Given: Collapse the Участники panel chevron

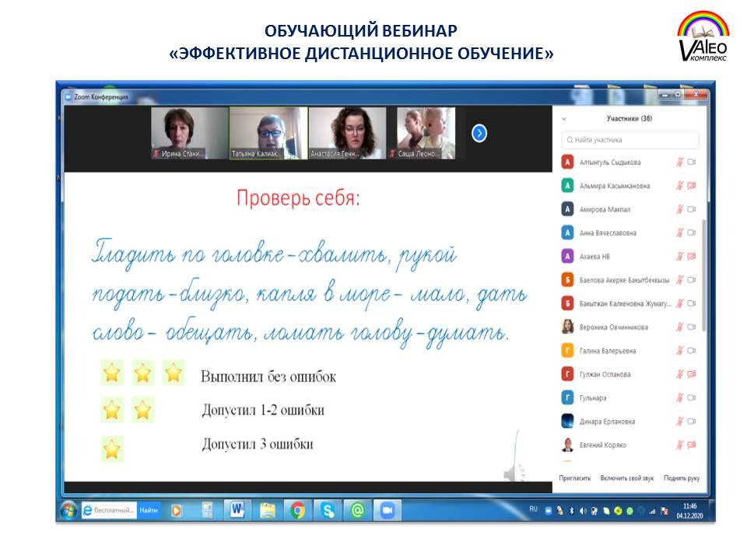Looking at the screenshot, I should (x=564, y=119).
